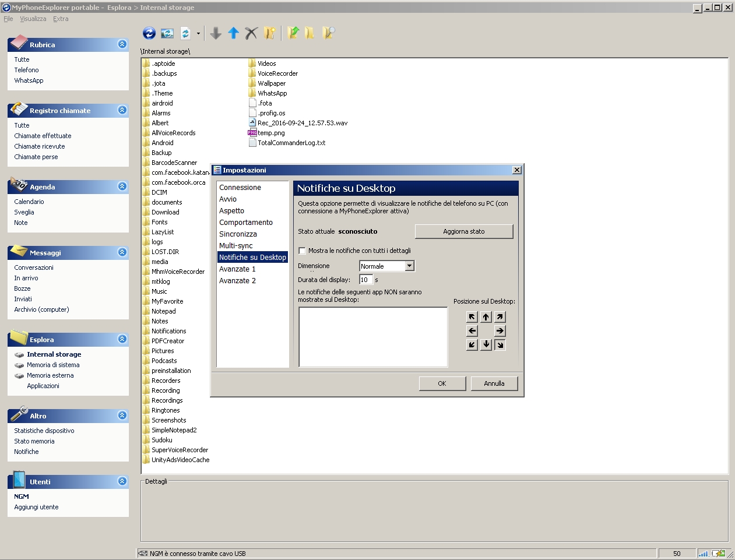Select top-left desktop position arrow
The width and height of the screenshot is (735, 560).
point(472,317)
